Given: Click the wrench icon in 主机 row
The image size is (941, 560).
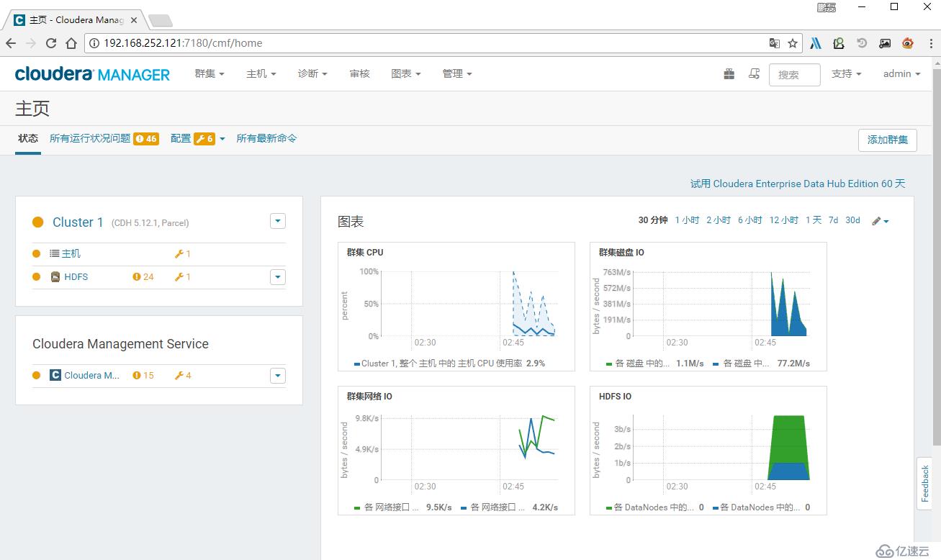Looking at the screenshot, I should [x=179, y=254].
